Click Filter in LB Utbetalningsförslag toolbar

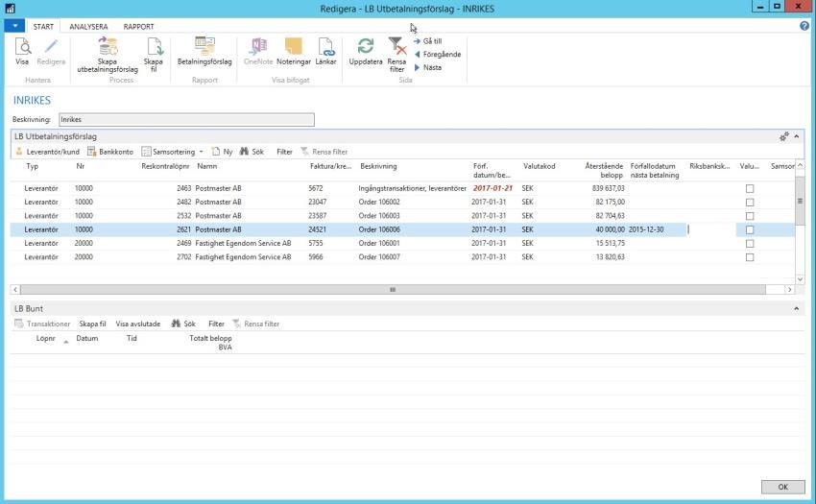tap(284, 152)
